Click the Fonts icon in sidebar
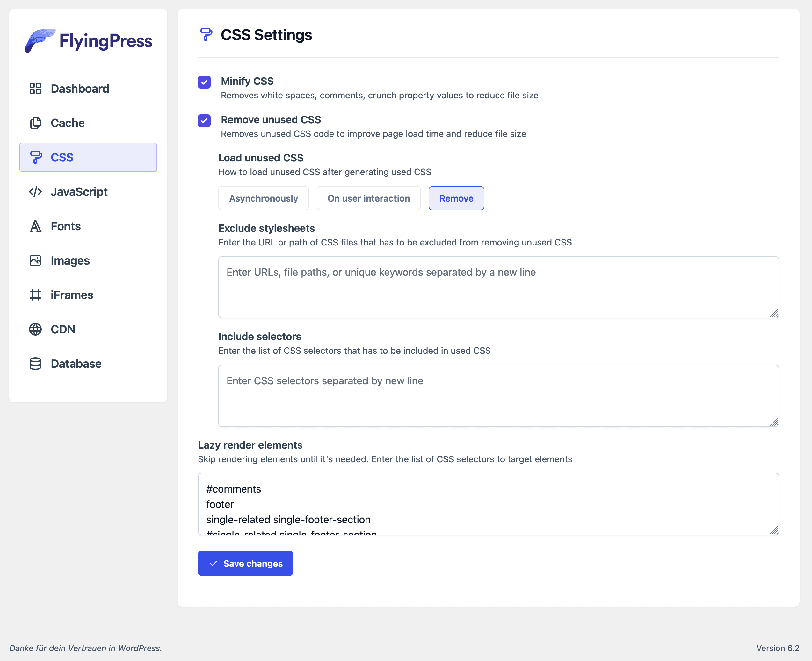The width and height of the screenshot is (812, 661). click(x=34, y=226)
